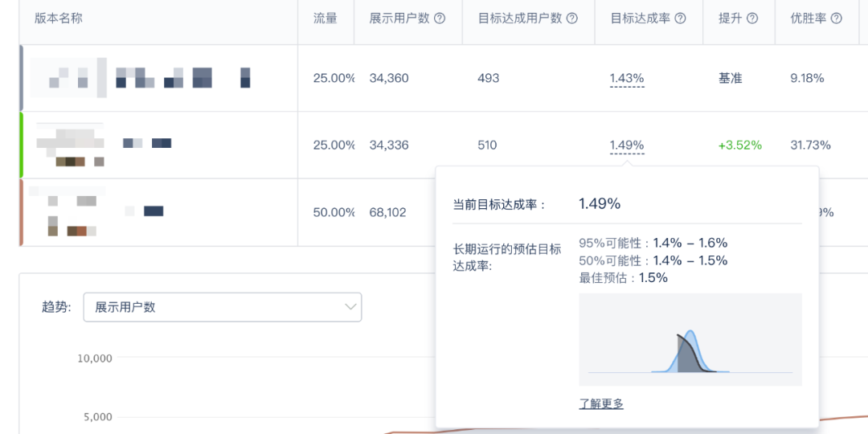Click the 了解更多 link in the popup

point(601,403)
